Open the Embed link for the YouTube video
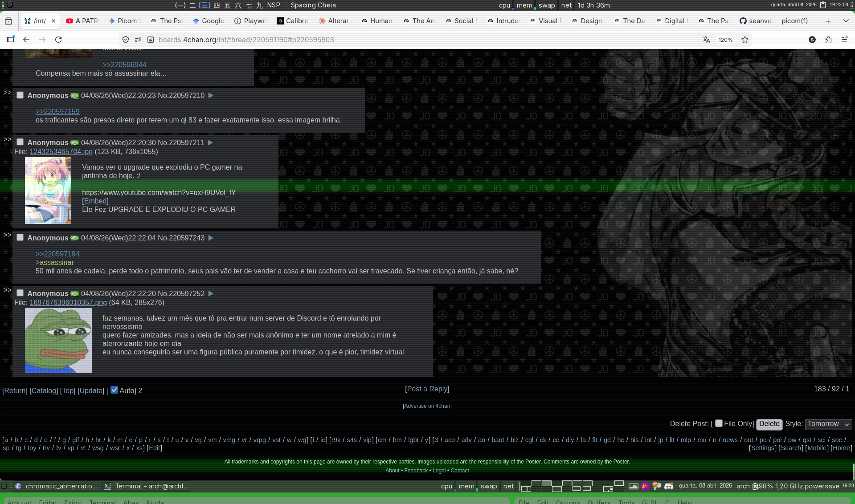855x504 pixels. [x=95, y=201]
